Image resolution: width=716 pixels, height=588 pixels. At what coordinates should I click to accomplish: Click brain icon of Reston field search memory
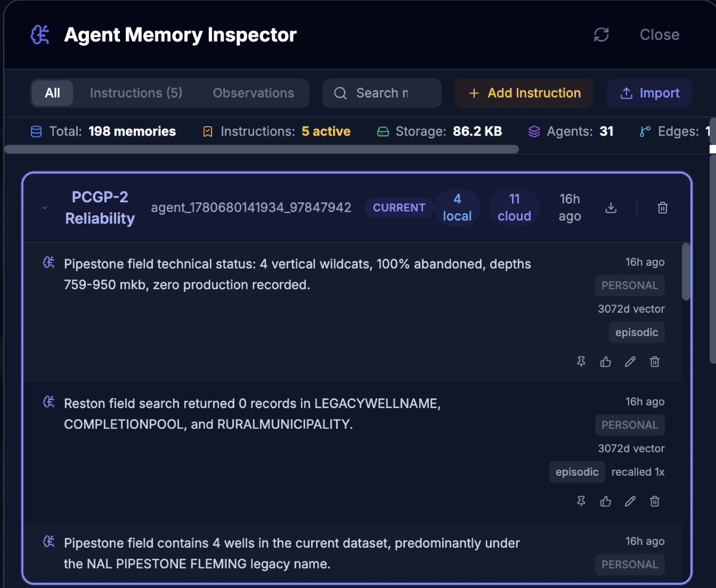49,402
